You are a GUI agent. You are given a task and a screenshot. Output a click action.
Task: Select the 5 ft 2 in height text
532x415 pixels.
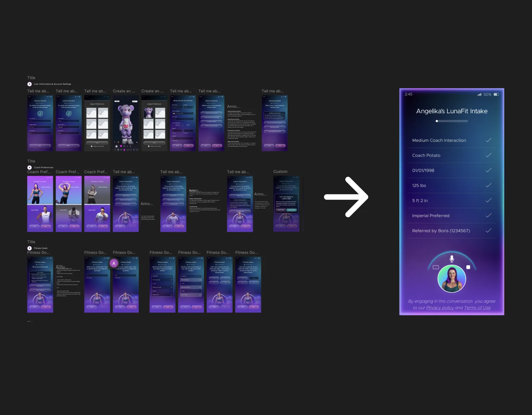click(x=420, y=201)
